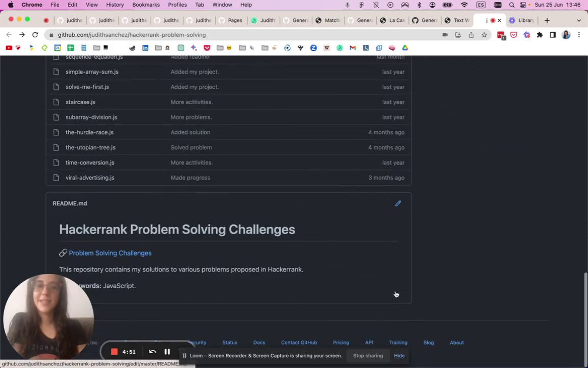Go back to the previous page
This screenshot has height=368, width=588.
pos(9,35)
